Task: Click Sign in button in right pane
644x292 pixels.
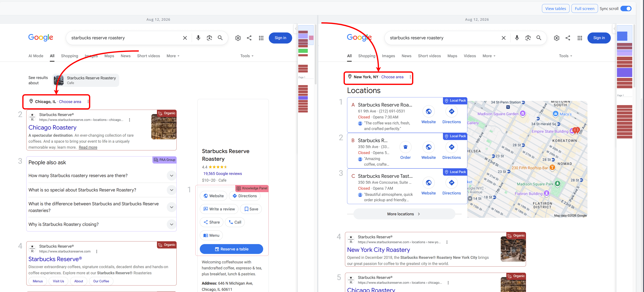Action: click(x=599, y=38)
